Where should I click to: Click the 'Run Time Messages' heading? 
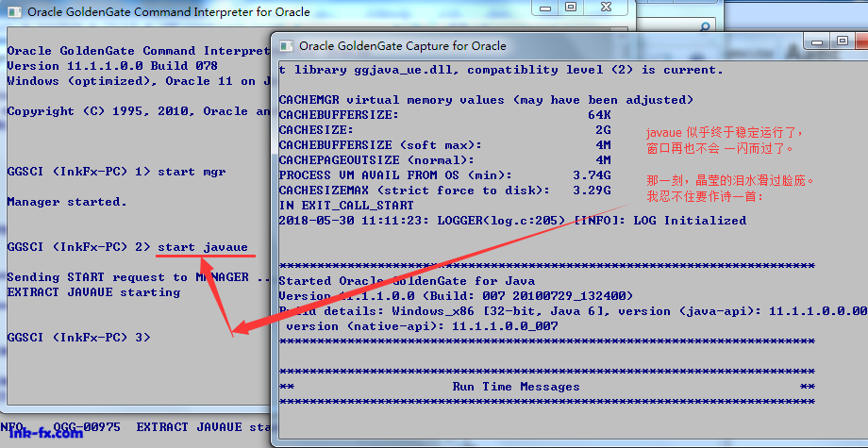(516, 387)
